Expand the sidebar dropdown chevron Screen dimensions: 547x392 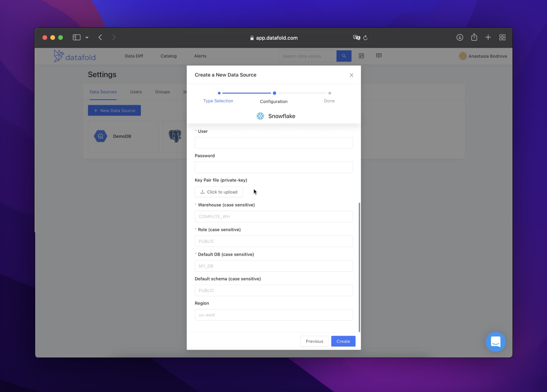coord(87,38)
